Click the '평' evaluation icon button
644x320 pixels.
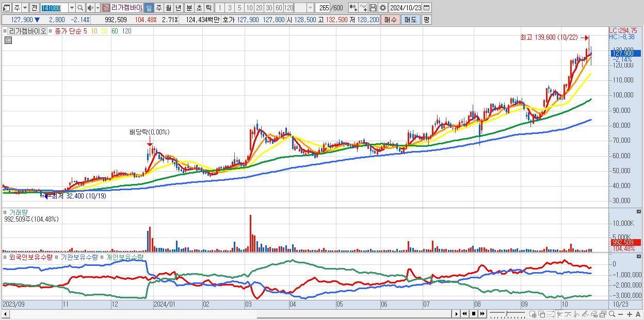tap(426, 20)
